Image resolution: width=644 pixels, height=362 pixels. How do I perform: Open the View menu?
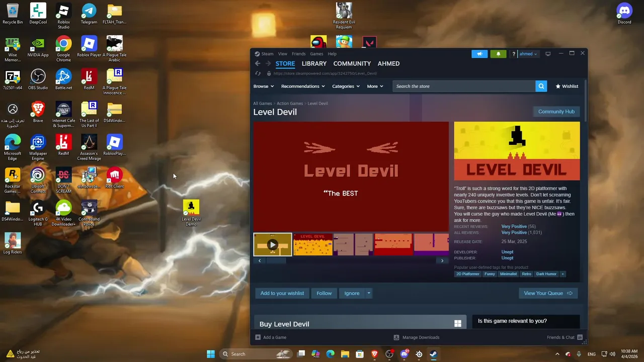tap(283, 54)
